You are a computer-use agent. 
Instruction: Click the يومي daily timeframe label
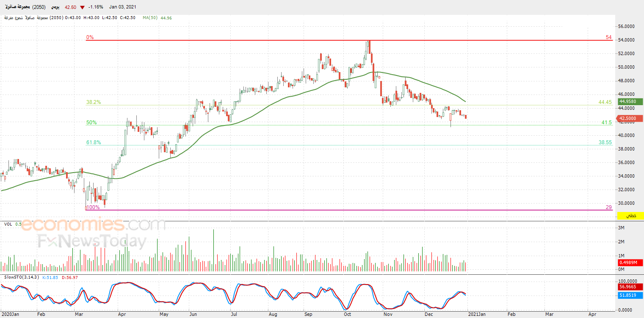[55, 7]
